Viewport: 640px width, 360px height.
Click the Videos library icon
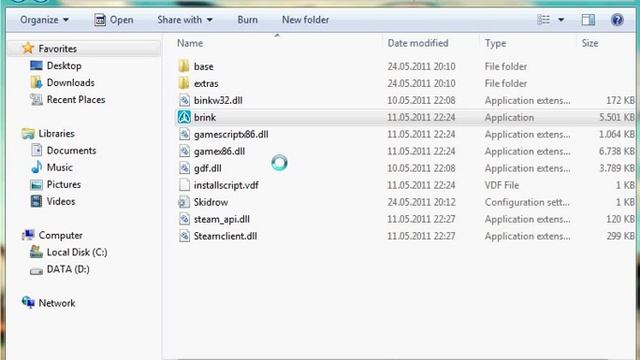[36, 201]
